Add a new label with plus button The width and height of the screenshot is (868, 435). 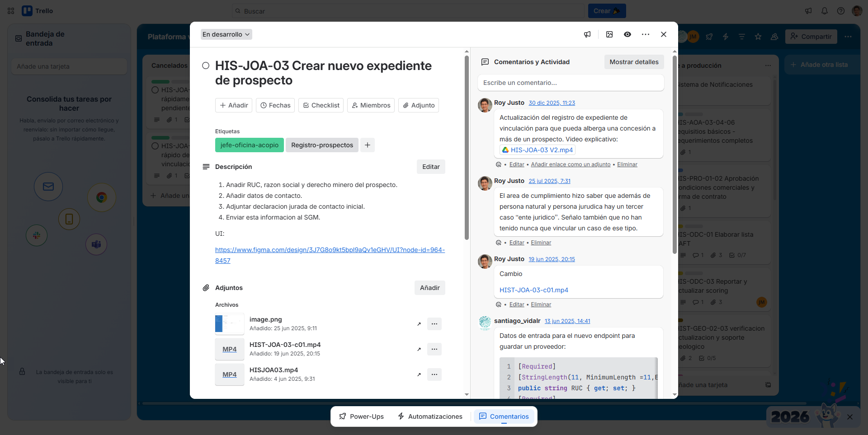368,145
